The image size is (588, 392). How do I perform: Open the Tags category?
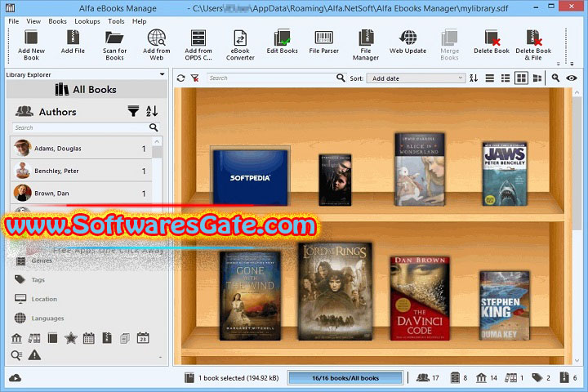[x=38, y=279]
